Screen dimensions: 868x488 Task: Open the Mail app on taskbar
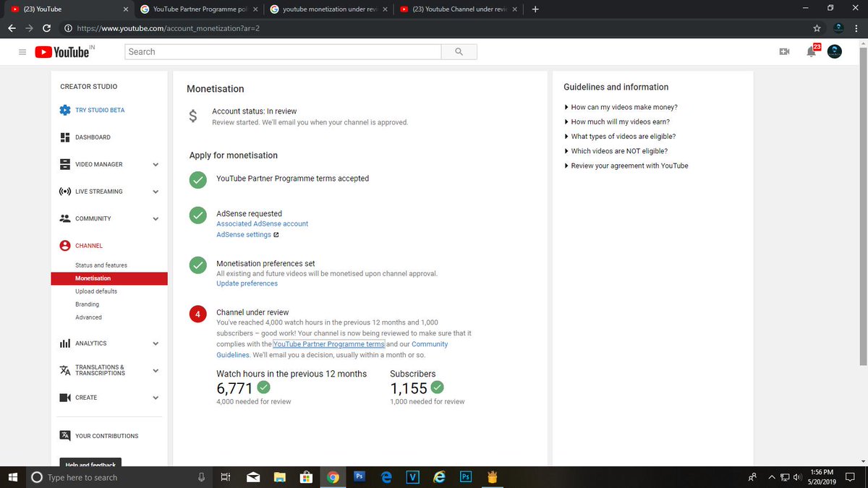(x=252, y=477)
